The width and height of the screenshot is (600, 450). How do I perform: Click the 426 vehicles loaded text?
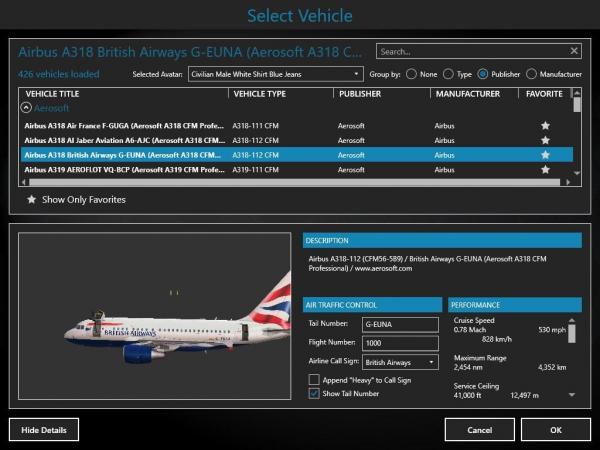tap(59, 74)
